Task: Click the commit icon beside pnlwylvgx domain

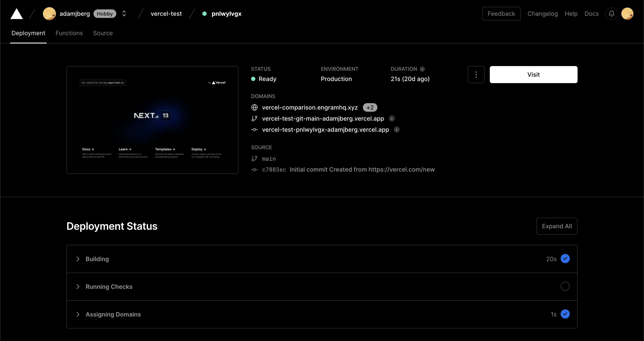Action: pos(254,130)
